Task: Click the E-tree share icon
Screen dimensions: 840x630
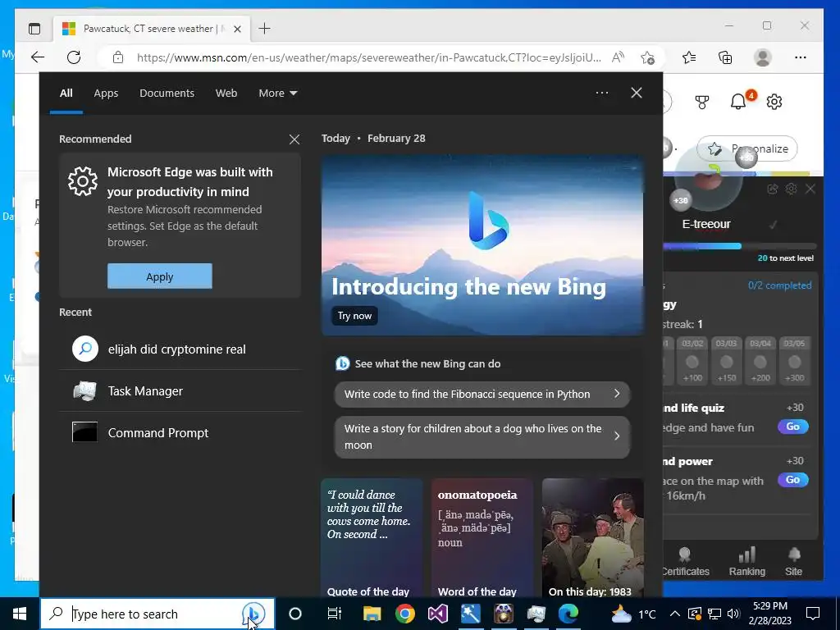Action: point(772,189)
